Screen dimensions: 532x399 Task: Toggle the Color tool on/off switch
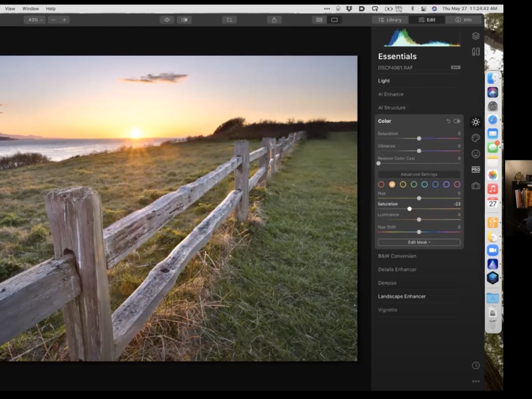[457, 121]
